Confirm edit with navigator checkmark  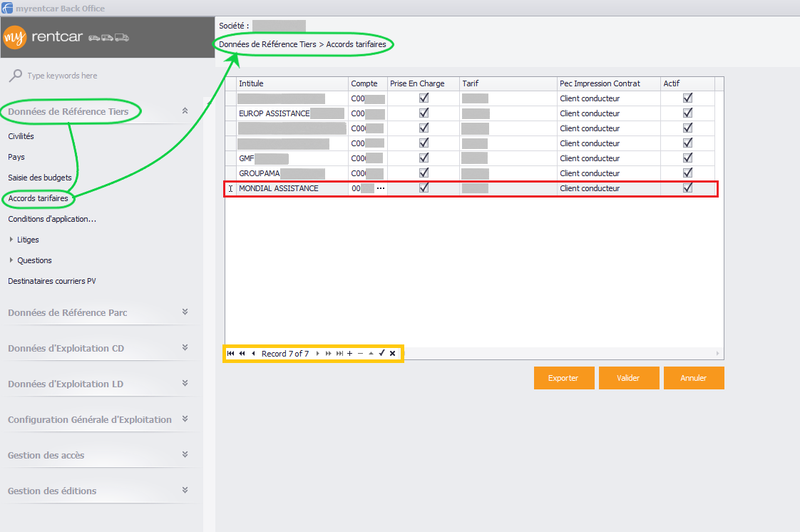tap(381, 353)
